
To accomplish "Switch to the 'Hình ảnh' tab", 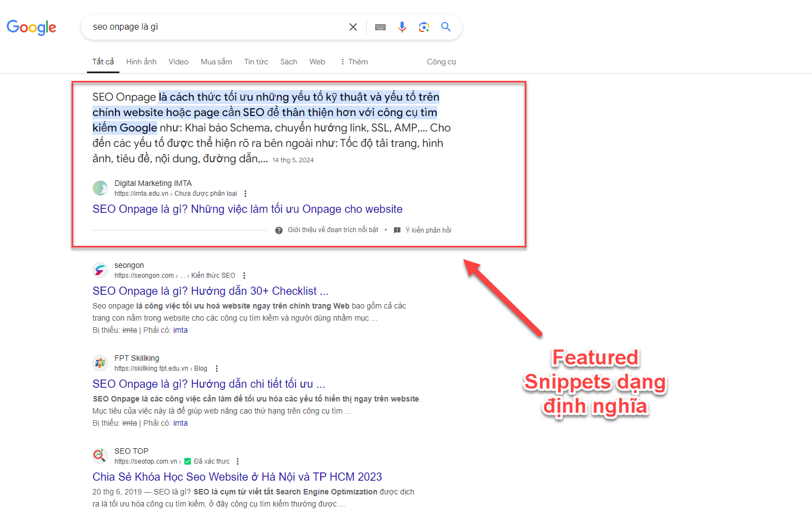I will click(x=141, y=62).
